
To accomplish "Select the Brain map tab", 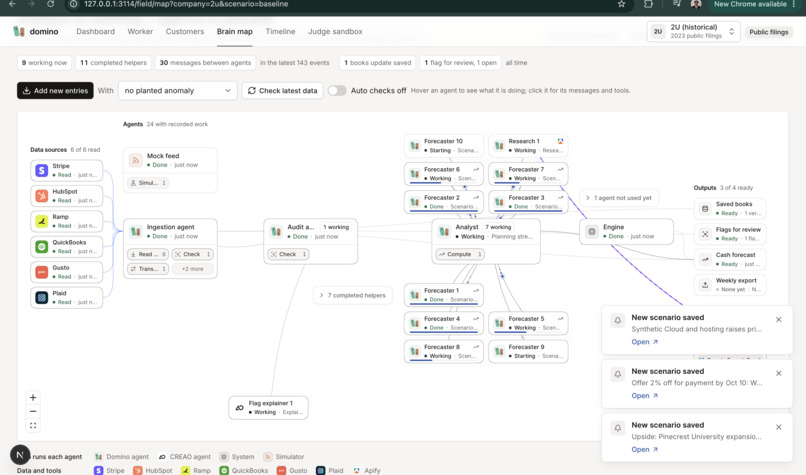I will click(234, 31).
